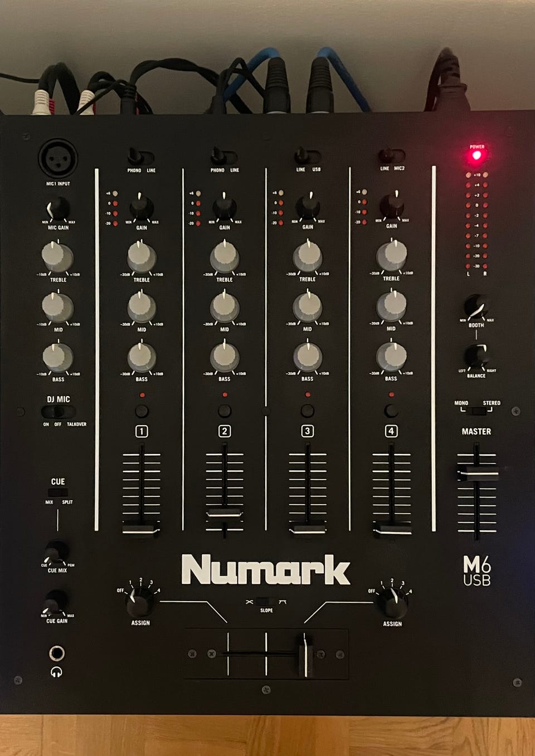Viewport: 535px width, 756px height.
Task: Click channel 1 GAIN knob
Action: click(142, 207)
